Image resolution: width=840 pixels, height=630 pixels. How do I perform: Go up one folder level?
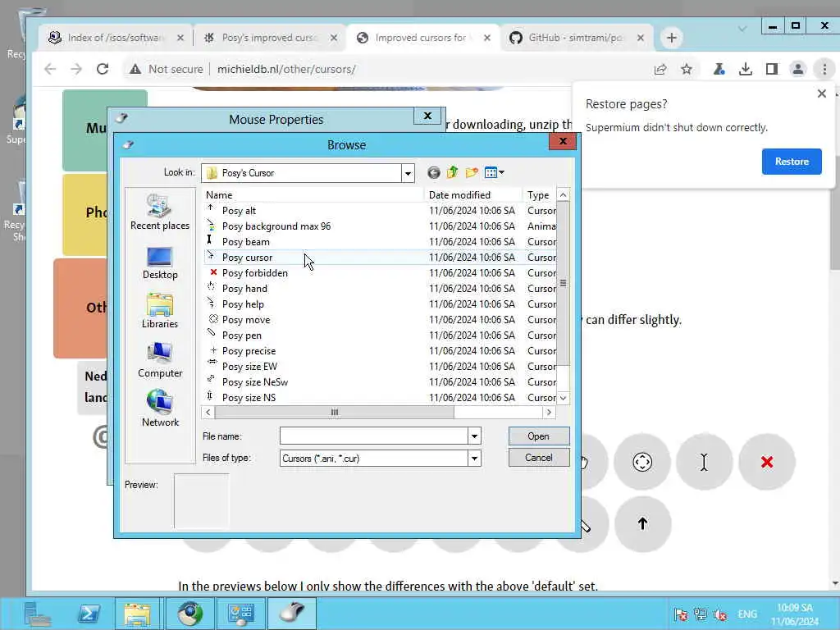(453, 172)
